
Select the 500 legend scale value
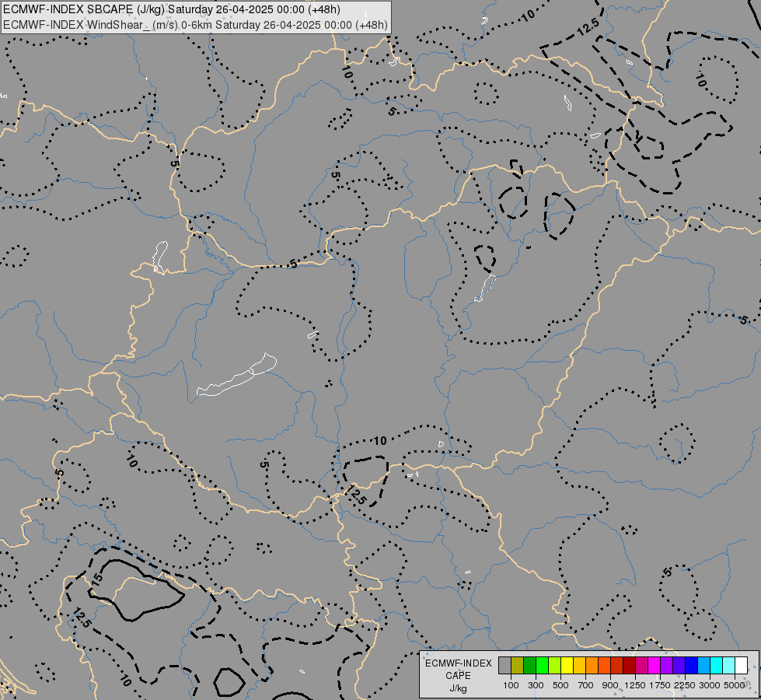[x=560, y=685]
